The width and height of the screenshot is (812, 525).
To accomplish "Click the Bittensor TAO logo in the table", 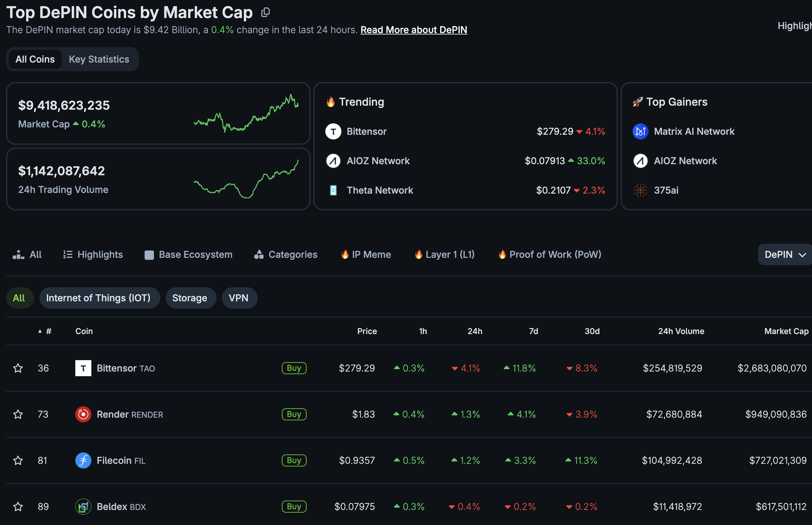I will 83,368.
